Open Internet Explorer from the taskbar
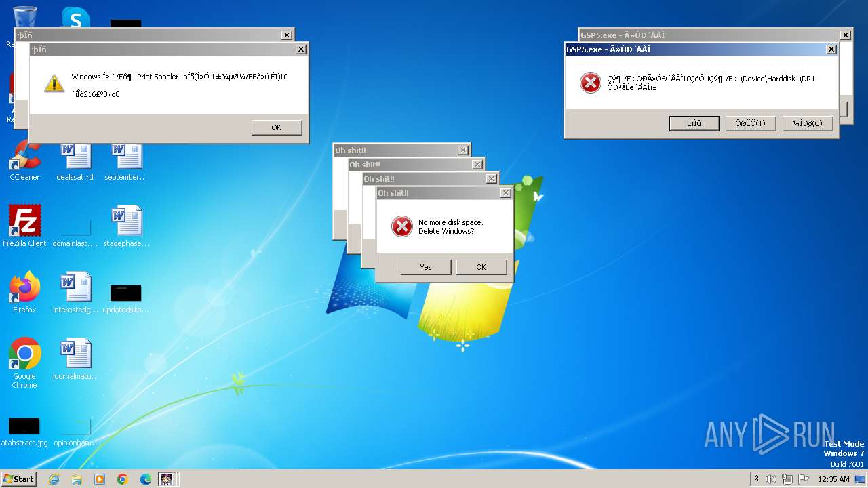Screen dimensions: 868x488 click(54, 479)
